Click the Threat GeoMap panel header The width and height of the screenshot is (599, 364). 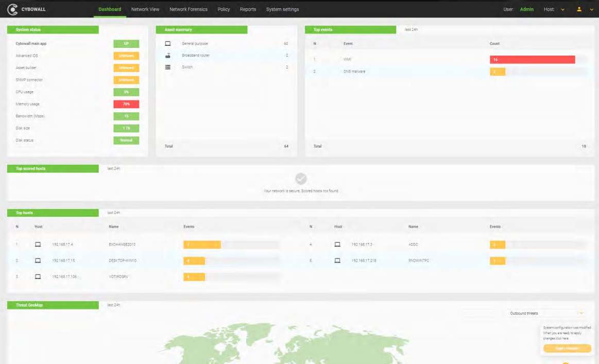pyautogui.click(x=53, y=305)
